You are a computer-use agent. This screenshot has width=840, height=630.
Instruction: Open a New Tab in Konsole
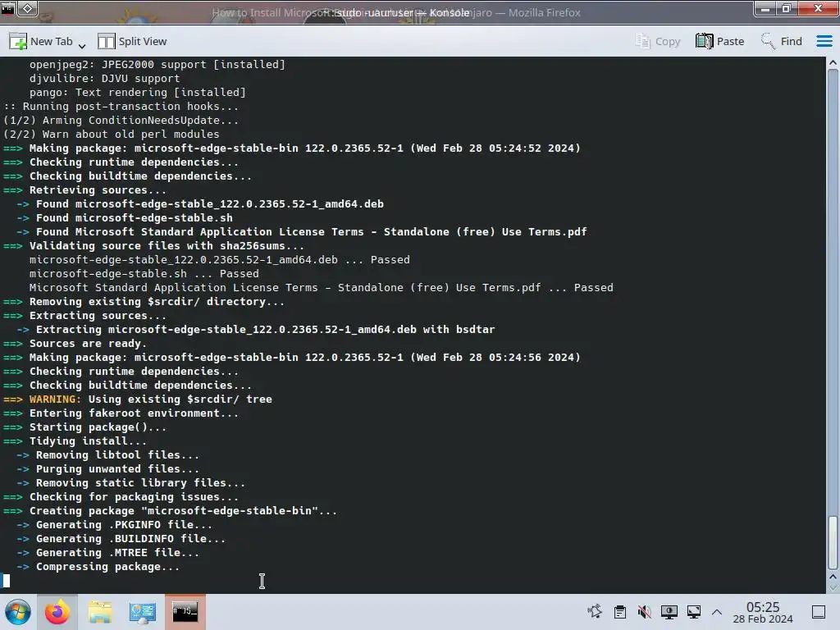pos(41,41)
